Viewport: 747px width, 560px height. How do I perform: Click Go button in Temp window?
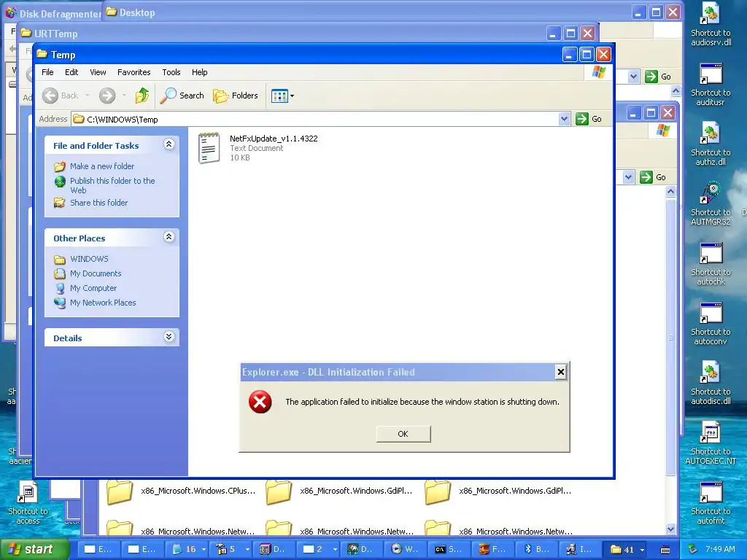point(589,119)
